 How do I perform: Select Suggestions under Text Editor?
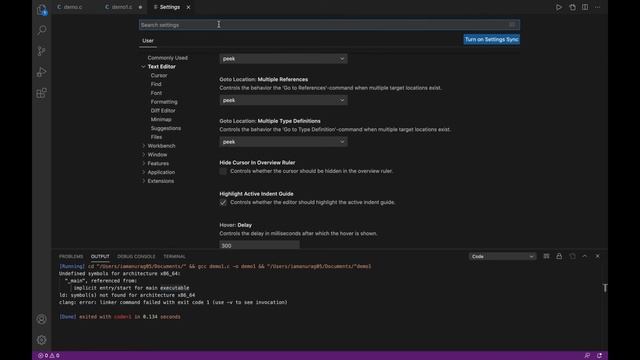tap(166, 128)
